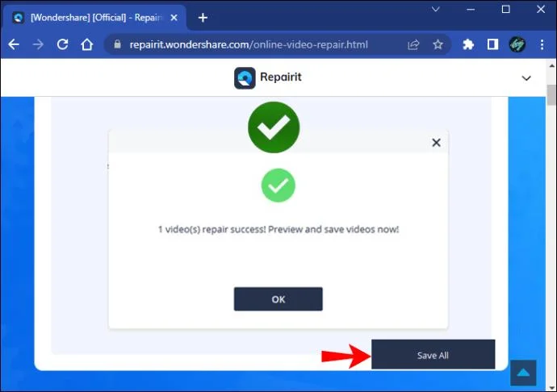Expand the tab search dropdown
This screenshot has height=392, width=557.
point(436,9)
